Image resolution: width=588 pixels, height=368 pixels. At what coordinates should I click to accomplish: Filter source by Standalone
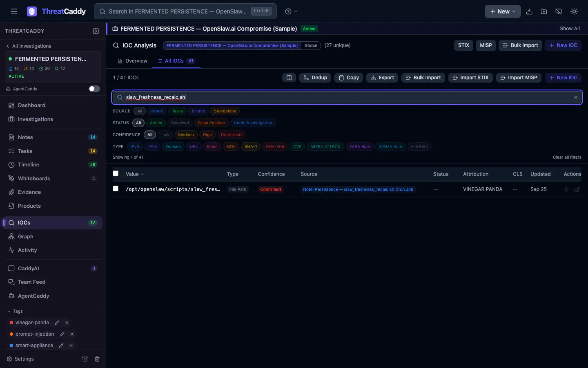click(225, 111)
